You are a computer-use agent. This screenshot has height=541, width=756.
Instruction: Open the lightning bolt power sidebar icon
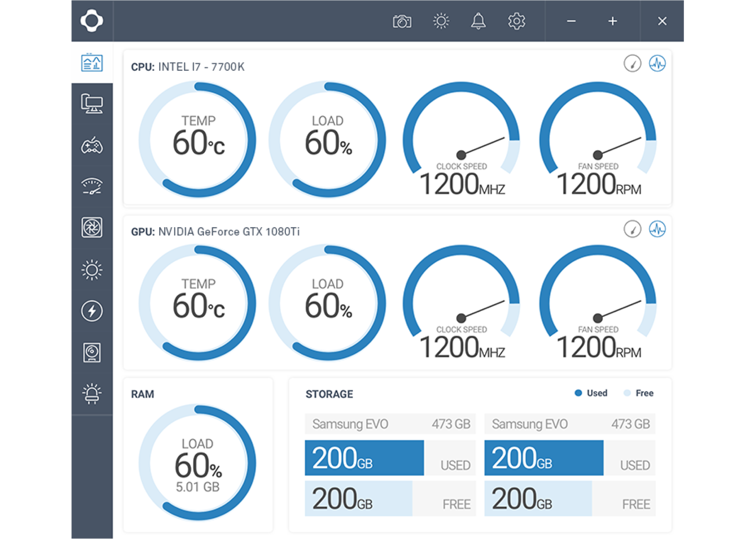[92, 311]
